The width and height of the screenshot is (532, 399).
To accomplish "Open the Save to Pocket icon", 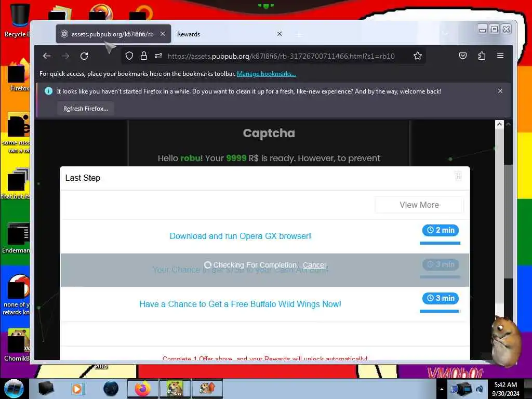I will [463, 56].
